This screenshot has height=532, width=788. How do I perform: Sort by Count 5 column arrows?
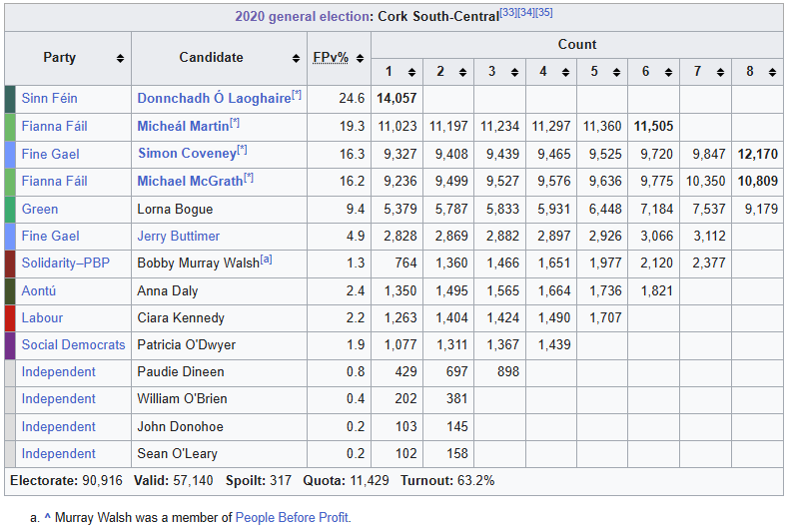click(617, 72)
